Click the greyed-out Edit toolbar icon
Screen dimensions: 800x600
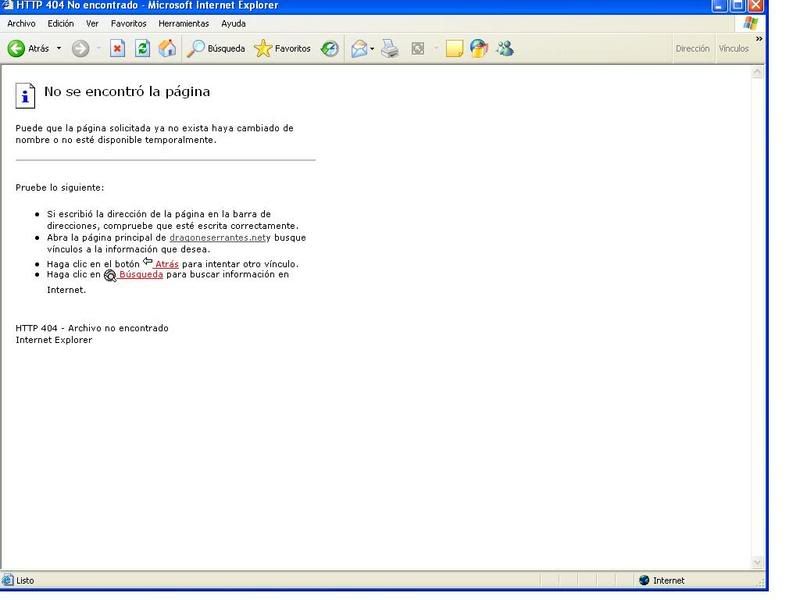pyautogui.click(x=418, y=49)
